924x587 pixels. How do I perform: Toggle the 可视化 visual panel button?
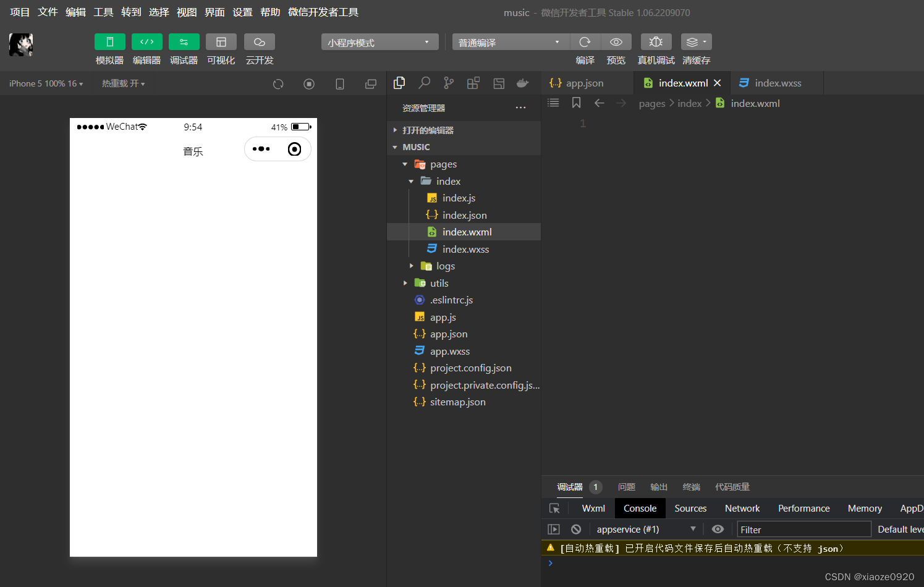[x=221, y=42]
